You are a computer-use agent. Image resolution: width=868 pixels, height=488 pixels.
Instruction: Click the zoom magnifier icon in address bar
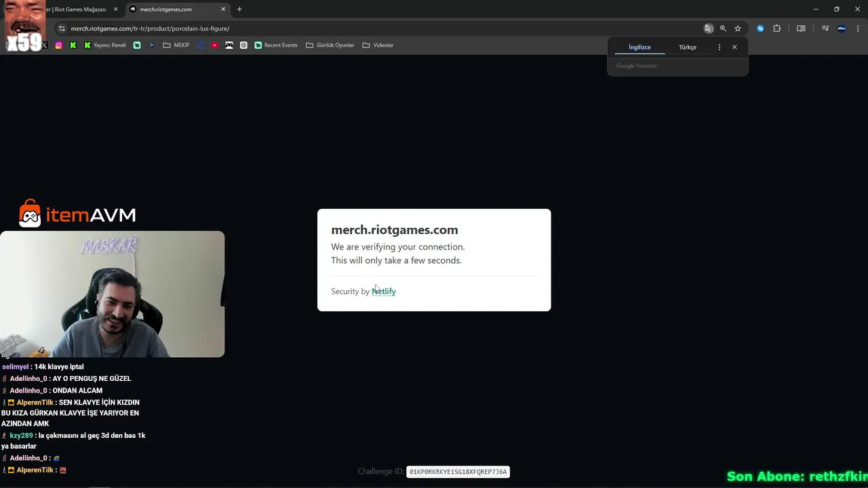click(x=723, y=28)
